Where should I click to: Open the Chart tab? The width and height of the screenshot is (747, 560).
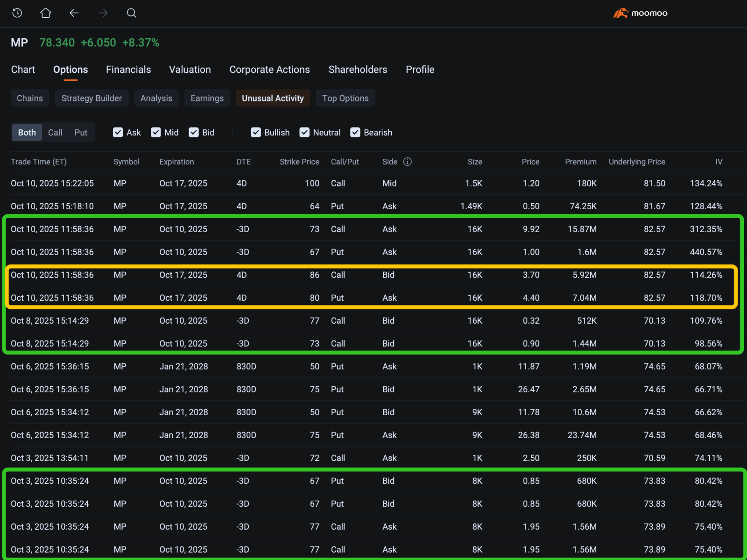(23, 70)
